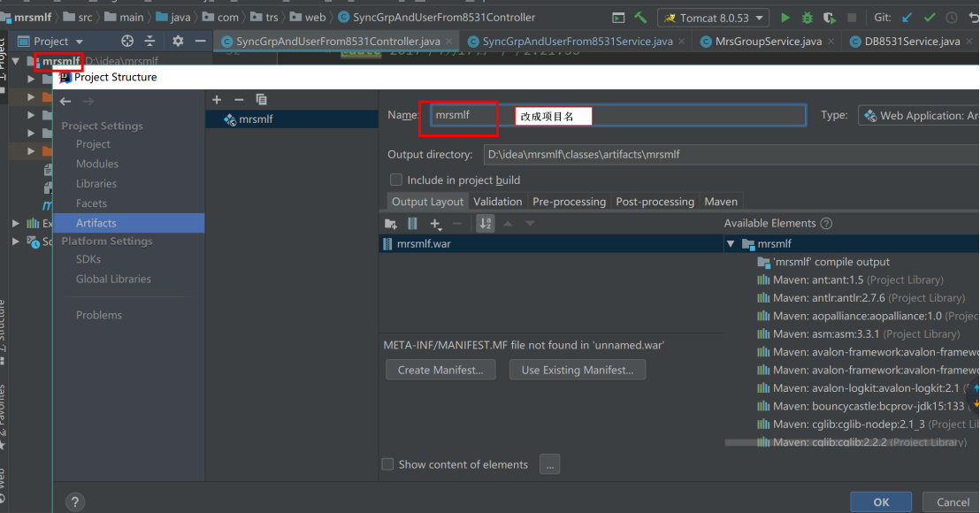Screen dimensions: 980x513
Task: Collapse mrsmlf node in Available Elements
Action: pyautogui.click(x=730, y=244)
